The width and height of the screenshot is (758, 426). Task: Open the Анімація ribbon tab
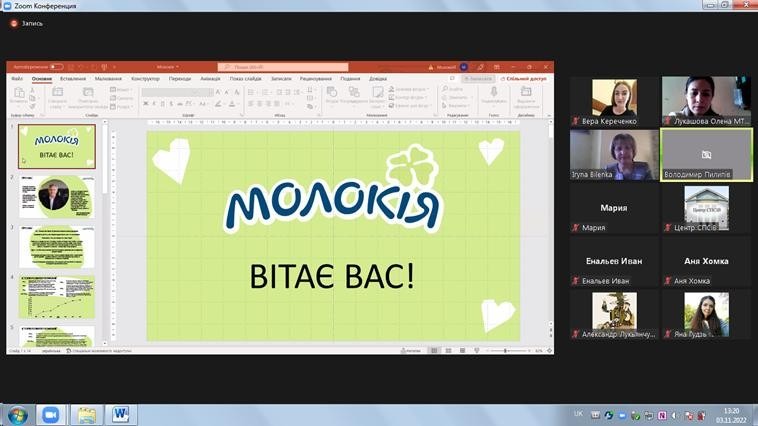(210, 78)
